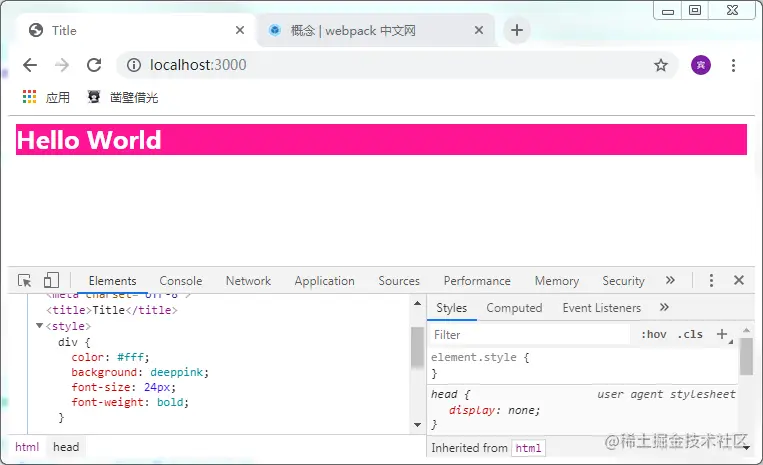763x465 pixels.
Task: Toggle :hov element state panel
Action: [x=654, y=335]
